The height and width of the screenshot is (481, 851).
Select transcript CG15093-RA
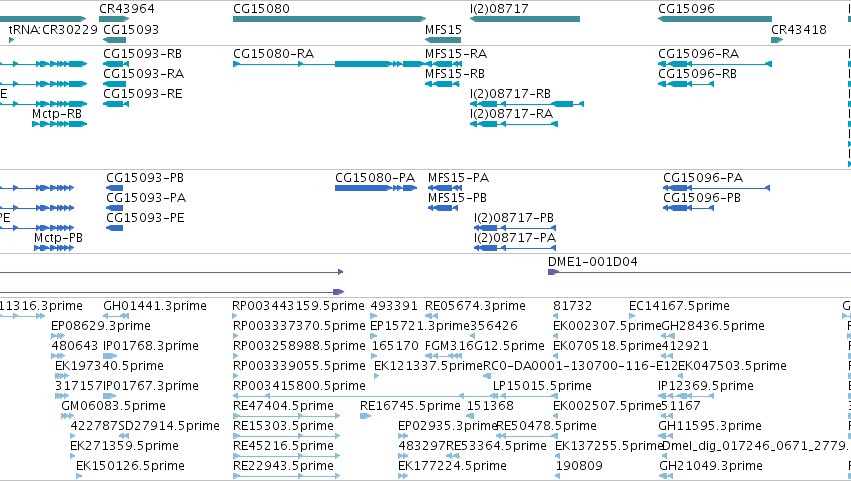115,84
